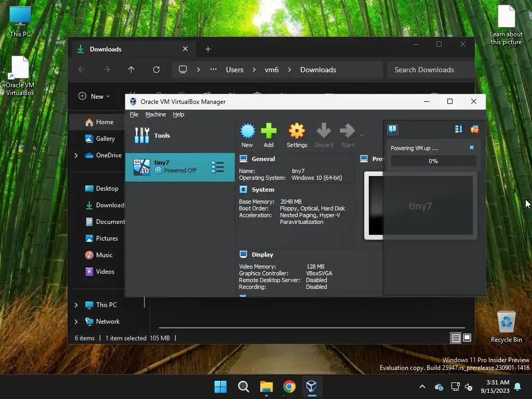
Task: Open the dropdown arrow beside Start
Action: pos(362,136)
